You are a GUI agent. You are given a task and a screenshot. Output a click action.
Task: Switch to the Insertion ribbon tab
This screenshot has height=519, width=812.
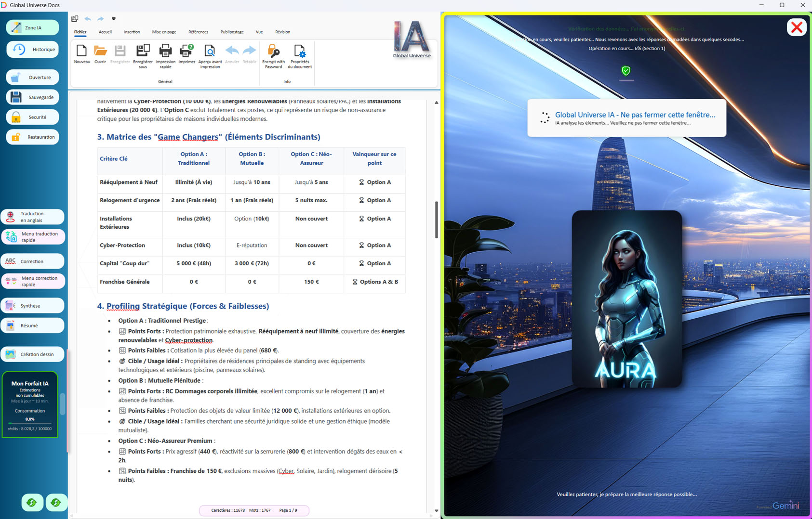132,32
